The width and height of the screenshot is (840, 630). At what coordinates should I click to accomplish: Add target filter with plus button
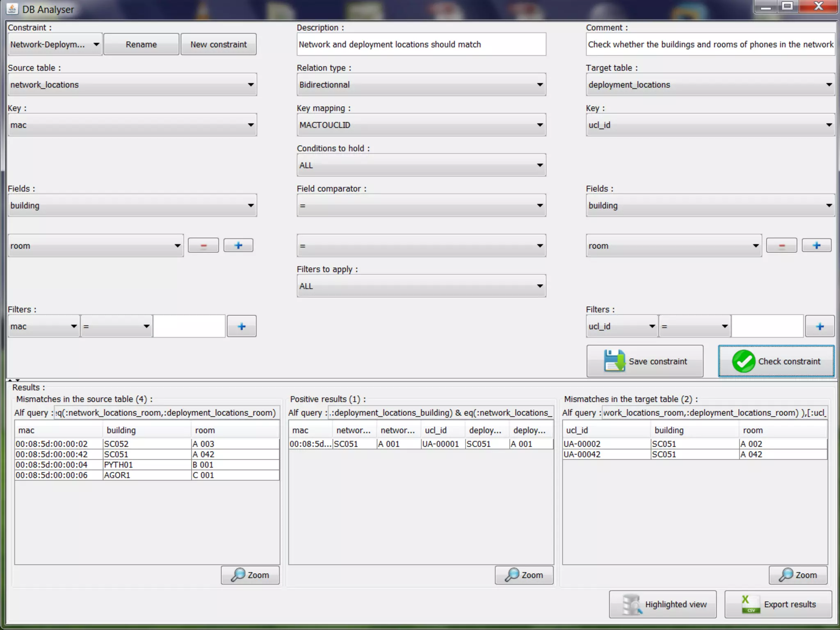click(x=819, y=326)
